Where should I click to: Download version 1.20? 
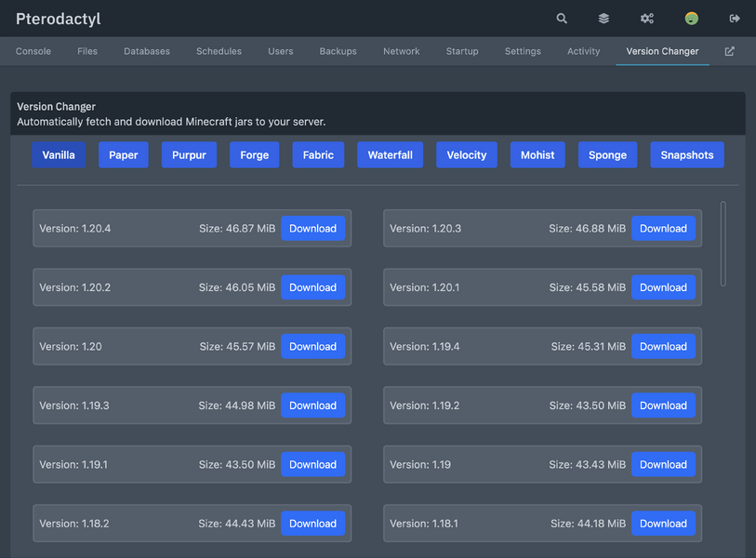(313, 346)
